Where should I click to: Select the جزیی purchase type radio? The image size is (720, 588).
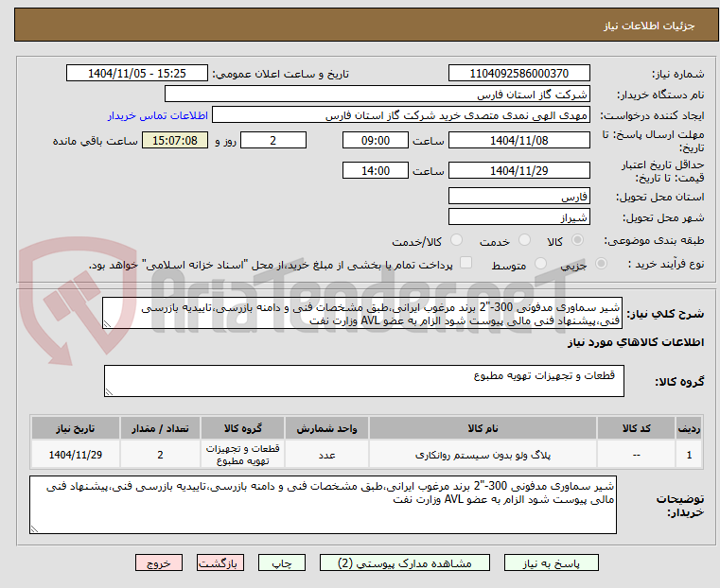tap(601, 263)
